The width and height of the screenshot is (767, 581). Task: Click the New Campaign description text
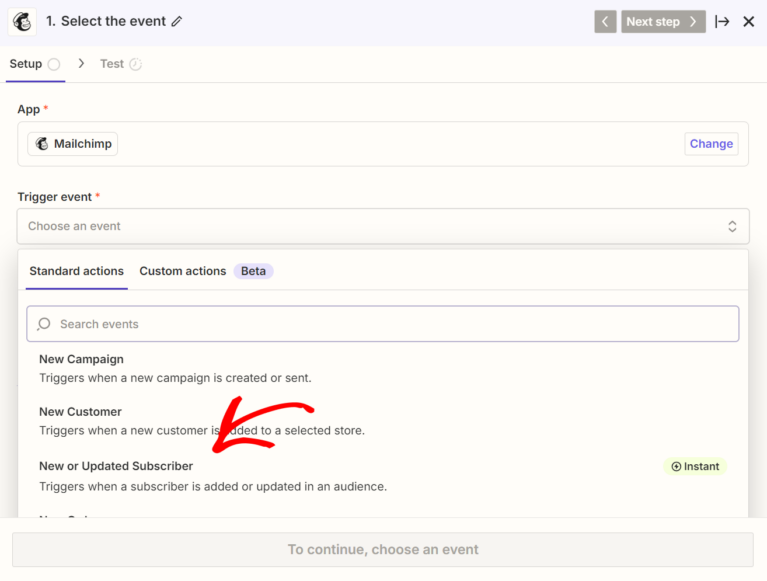[175, 378]
